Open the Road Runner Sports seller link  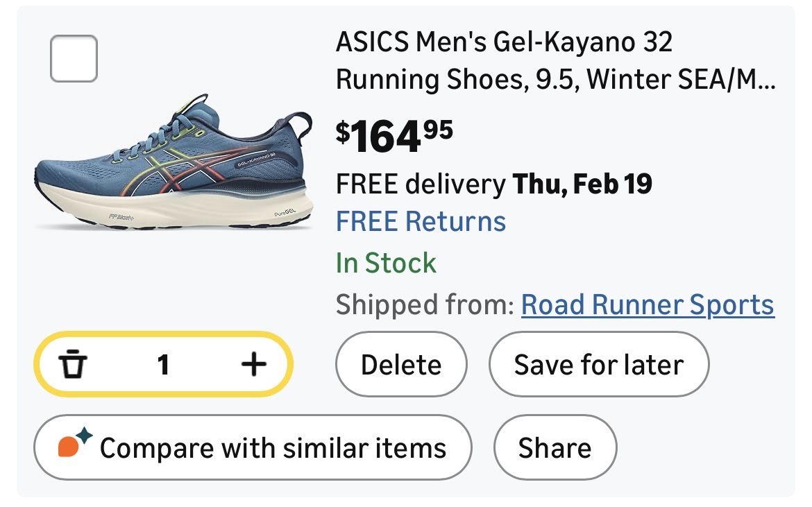pos(647,304)
